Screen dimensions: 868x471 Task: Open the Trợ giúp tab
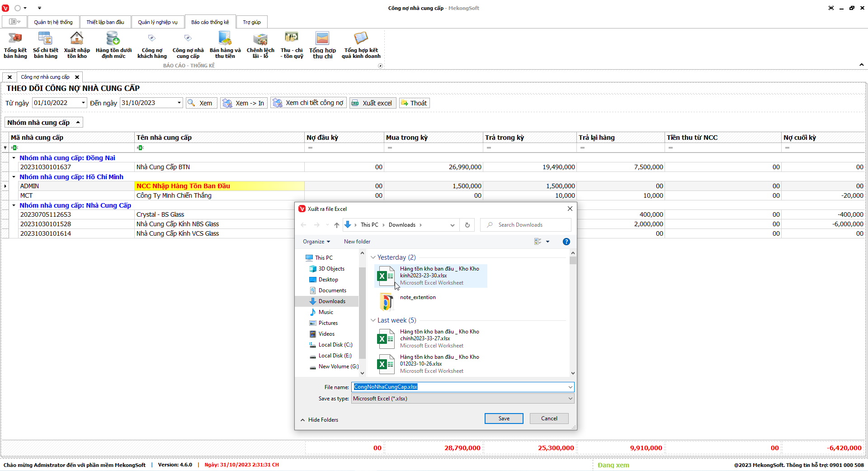point(252,22)
